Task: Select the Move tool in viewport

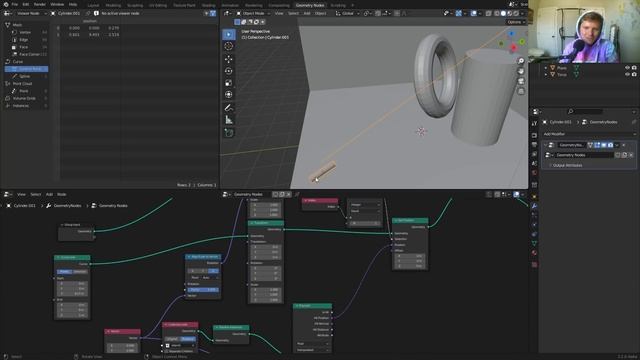Action: (229, 59)
